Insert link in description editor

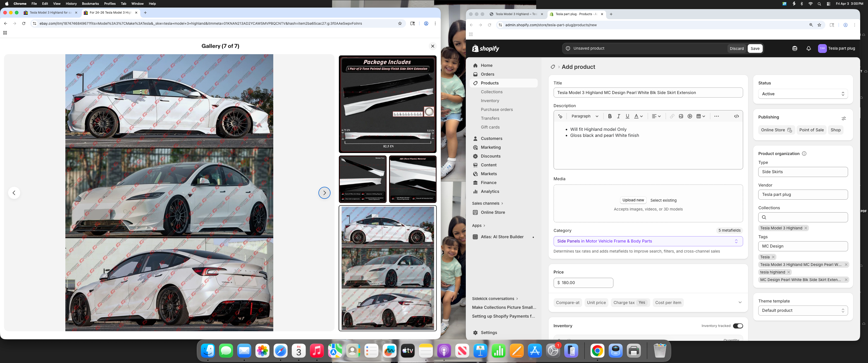672,116
